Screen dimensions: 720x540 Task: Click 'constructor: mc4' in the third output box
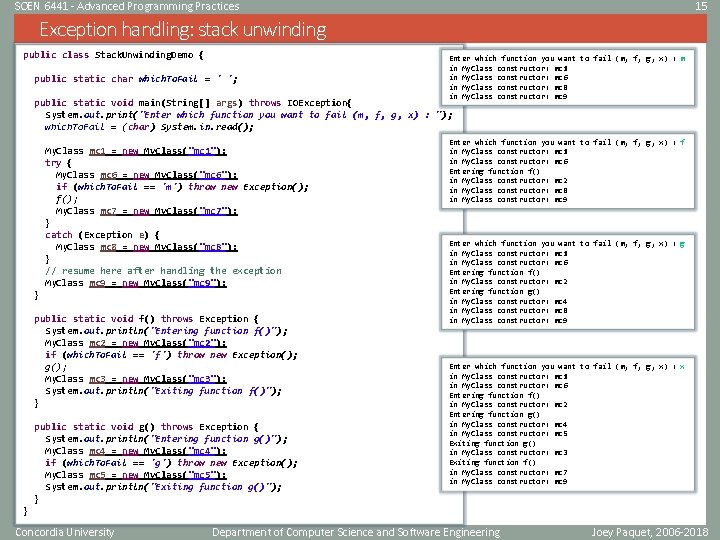pos(533,302)
